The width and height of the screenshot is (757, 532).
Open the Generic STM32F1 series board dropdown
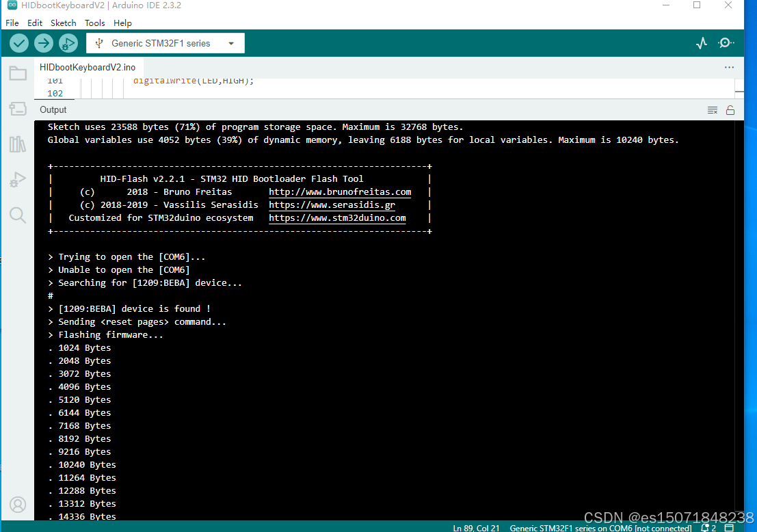[x=165, y=44]
